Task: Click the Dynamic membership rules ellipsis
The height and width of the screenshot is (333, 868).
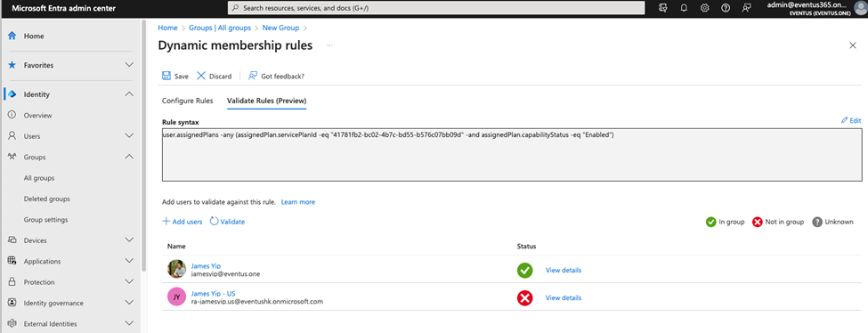Action: coord(329,45)
